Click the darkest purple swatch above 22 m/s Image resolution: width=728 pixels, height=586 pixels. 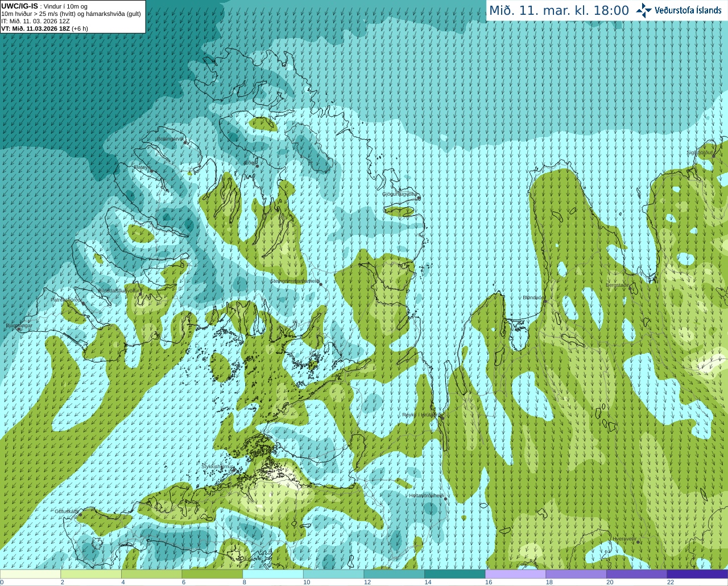[697, 574]
